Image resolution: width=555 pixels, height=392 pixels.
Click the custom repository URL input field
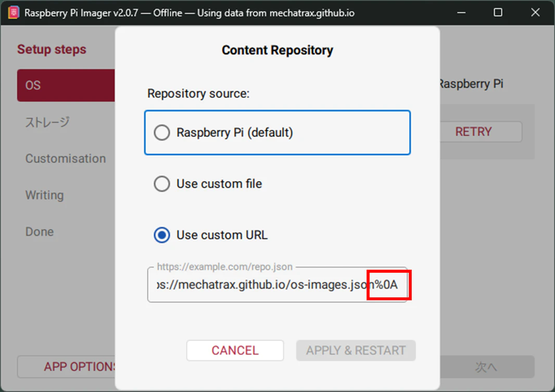click(277, 285)
